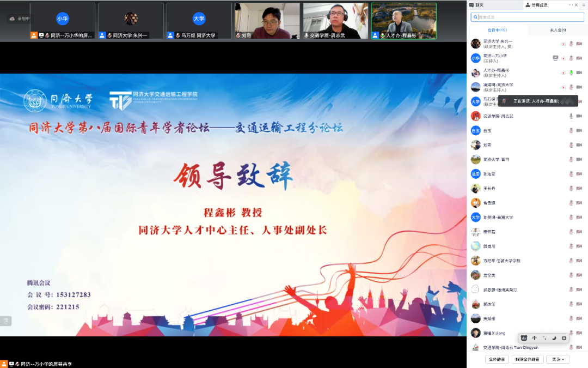The width and height of the screenshot is (588, 368).
Task: Open the 更多 dropdown at panel bottom
Action: tap(558, 359)
